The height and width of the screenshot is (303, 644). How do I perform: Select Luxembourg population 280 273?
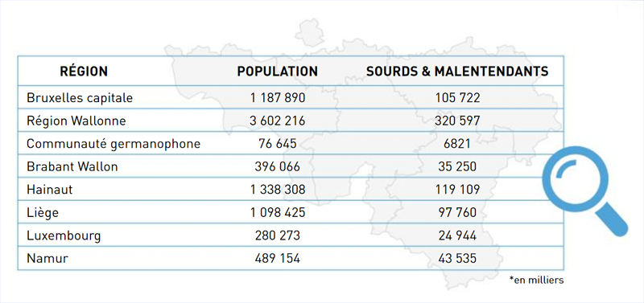click(278, 235)
